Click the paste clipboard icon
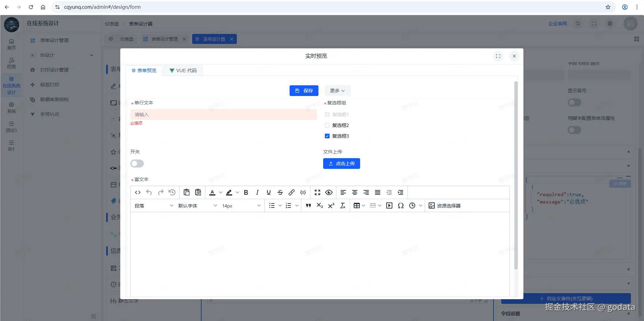The height and width of the screenshot is (321, 644). click(187, 192)
